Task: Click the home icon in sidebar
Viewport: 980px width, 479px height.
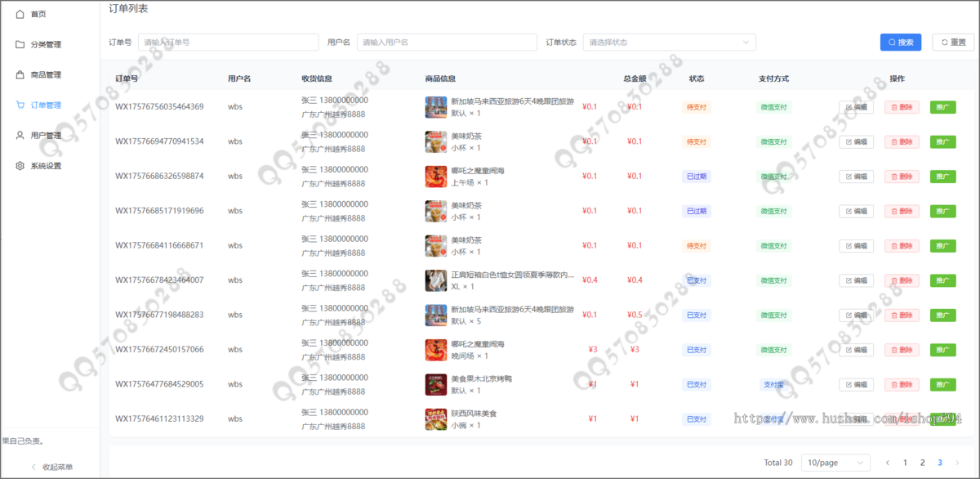Action: tap(20, 14)
